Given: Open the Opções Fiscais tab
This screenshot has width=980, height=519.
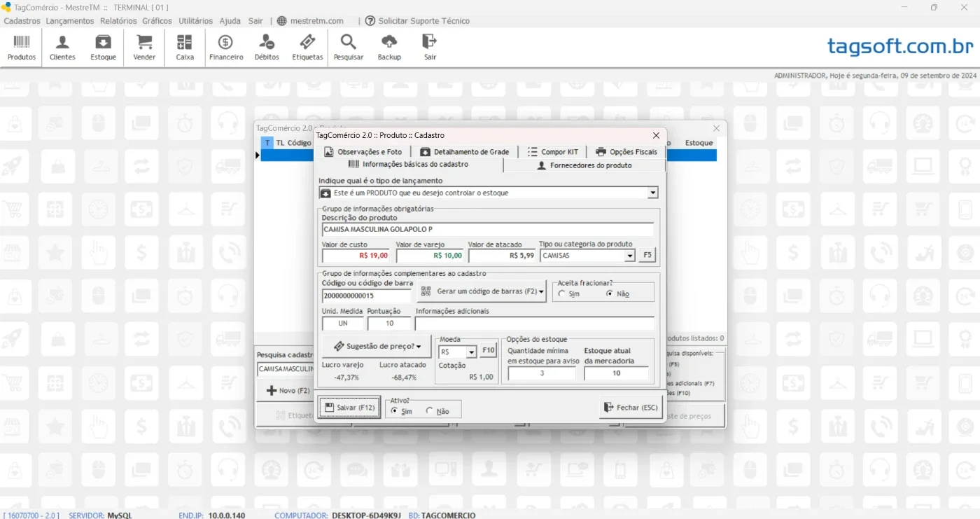Looking at the screenshot, I should [x=626, y=151].
